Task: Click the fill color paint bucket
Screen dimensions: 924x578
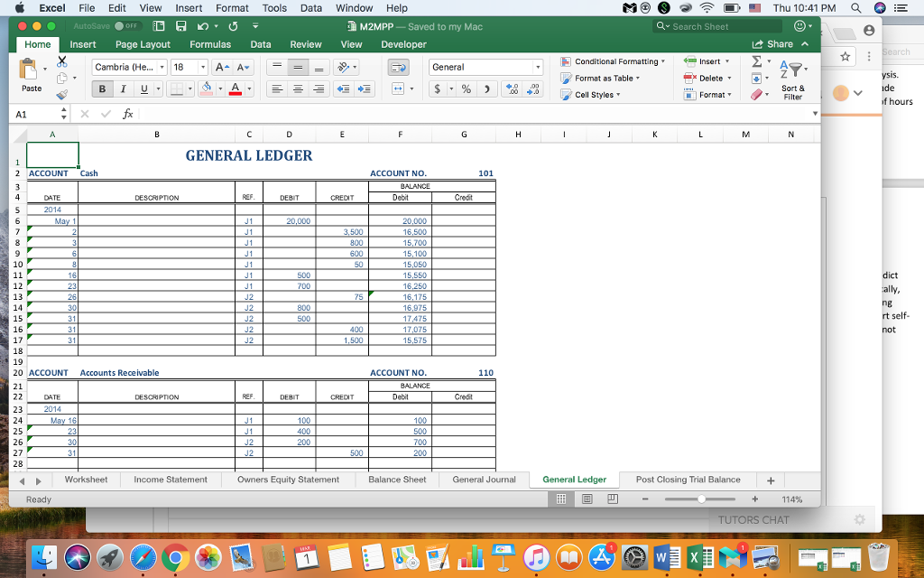Action: tap(207, 89)
